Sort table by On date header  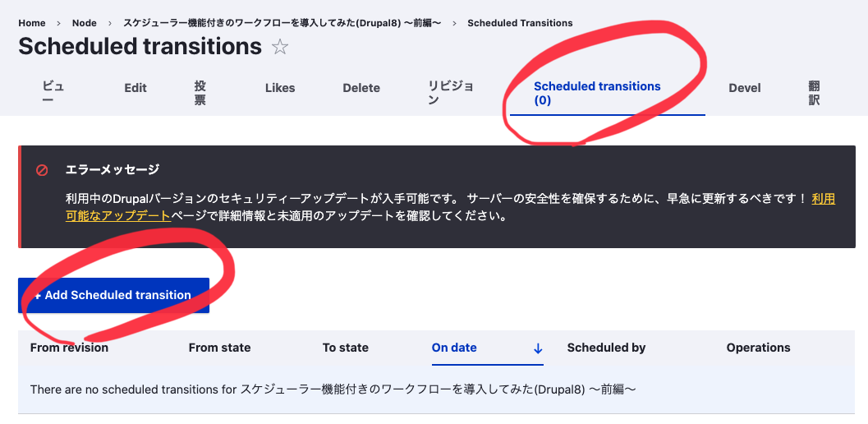pyautogui.click(x=454, y=348)
